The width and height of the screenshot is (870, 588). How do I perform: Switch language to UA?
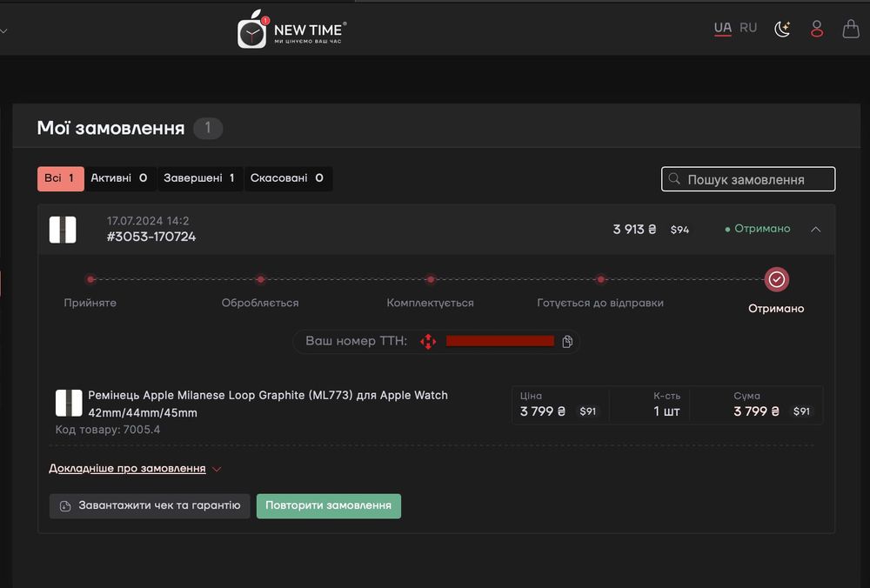click(722, 28)
